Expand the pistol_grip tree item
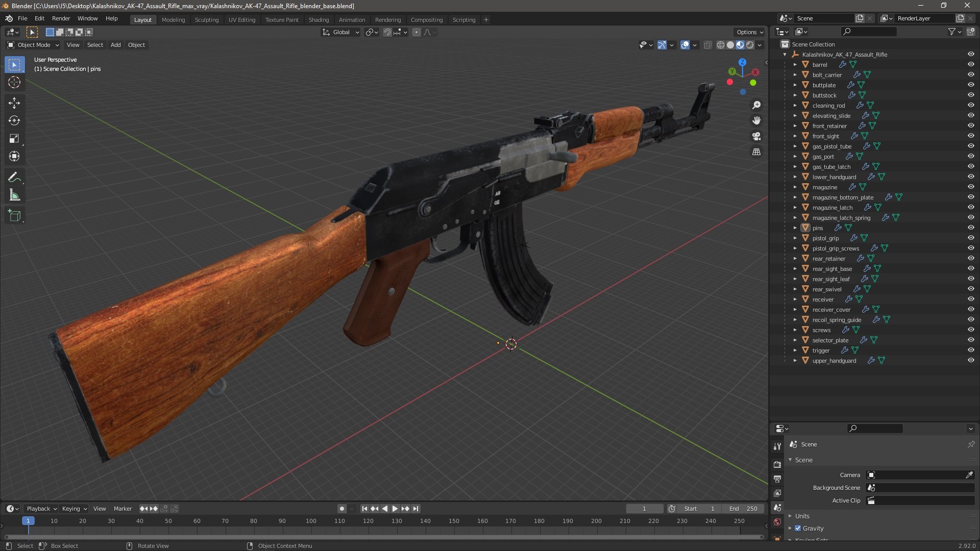Image resolution: width=980 pixels, height=551 pixels. tap(795, 238)
